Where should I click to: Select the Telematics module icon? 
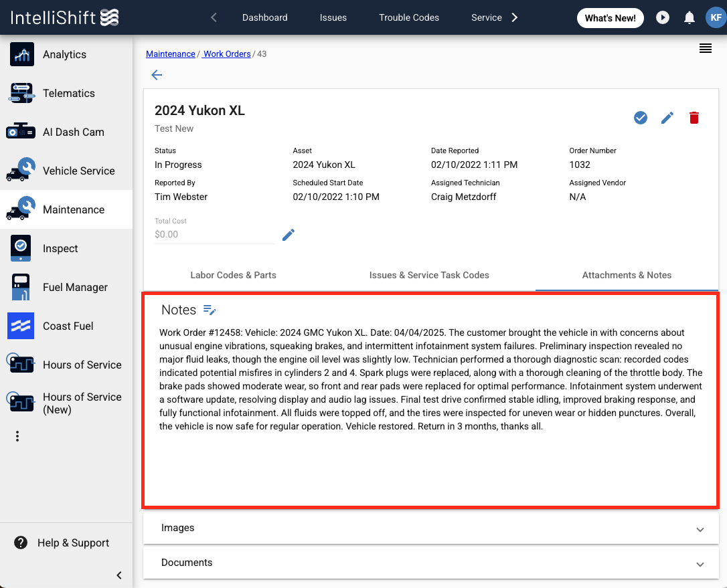coord(22,93)
